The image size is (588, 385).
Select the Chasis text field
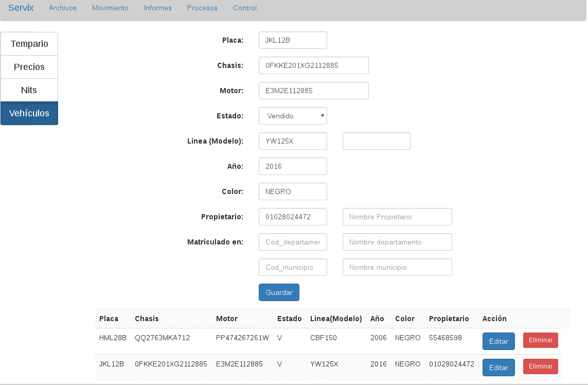coord(313,65)
